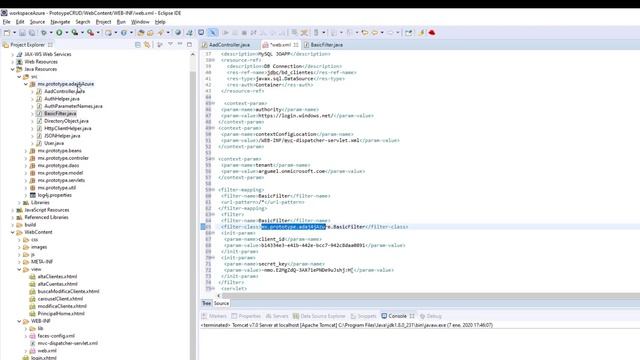
Task: Select User.java in Project Explorer
Action: tap(53, 143)
